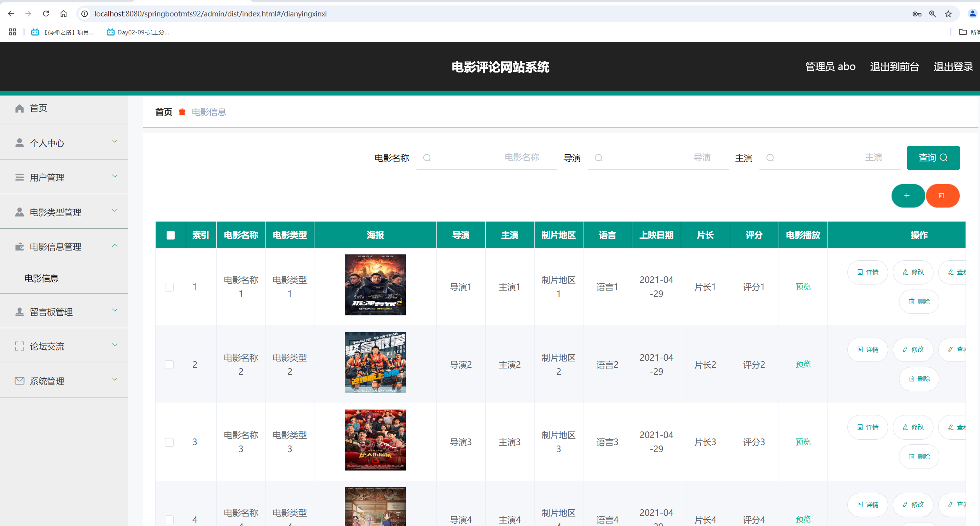
Task: Click the round plus icon to add movie
Action: [x=908, y=196]
